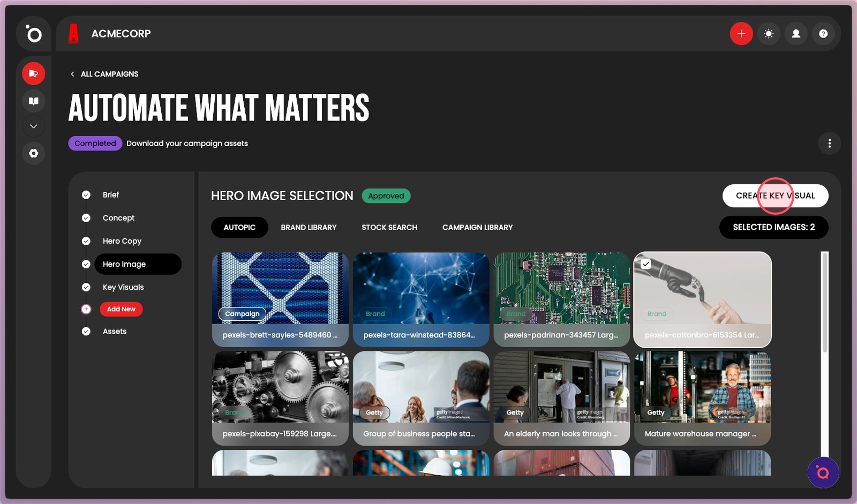The image size is (857, 504).
Task: Click the image grid vertical scrollbar
Action: [x=825, y=303]
